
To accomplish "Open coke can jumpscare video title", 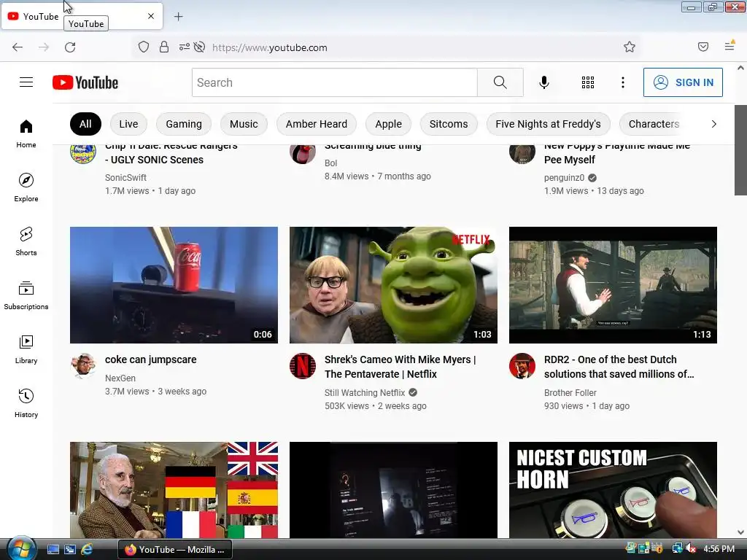I will point(150,359).
